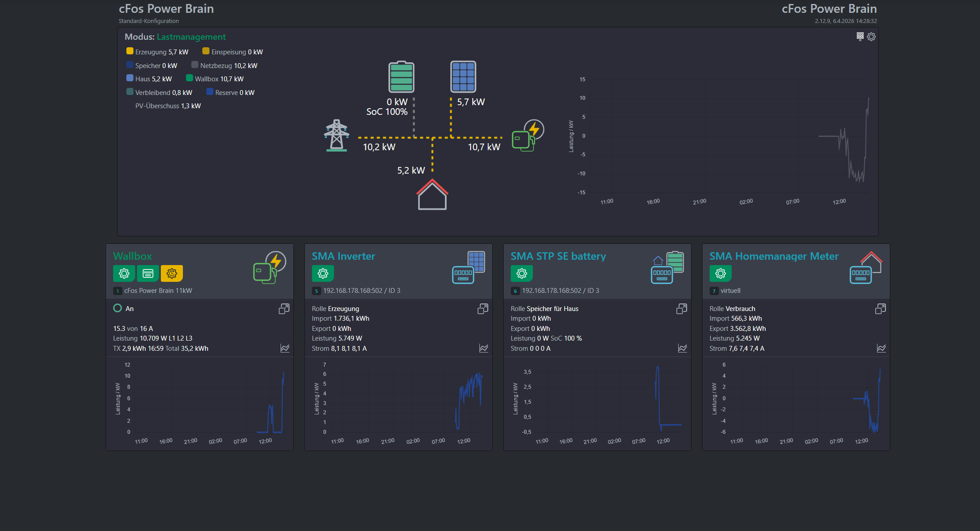This screenshot has height=531, width=980.
Task: Expand SMA Homemanager Meter tile pop-out
Action: 881,309
